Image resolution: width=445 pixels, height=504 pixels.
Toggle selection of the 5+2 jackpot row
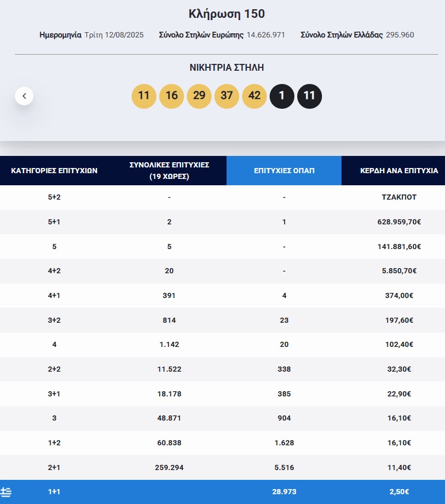(222, 197)
